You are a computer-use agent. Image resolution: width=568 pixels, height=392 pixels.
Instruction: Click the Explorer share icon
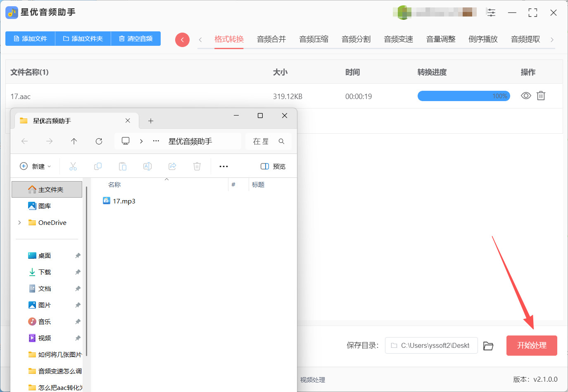point(172,166)
